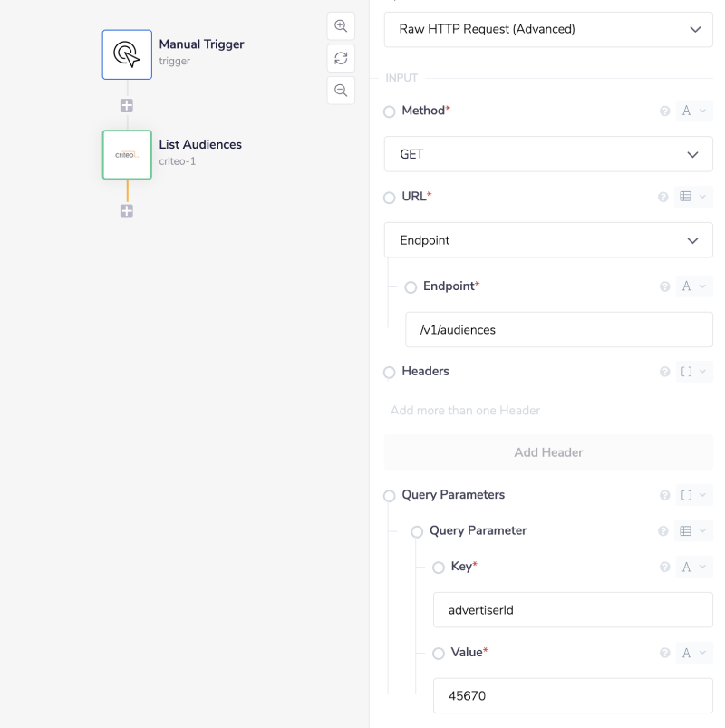Open the Endpoint URL type dropdown

point(548,239)
